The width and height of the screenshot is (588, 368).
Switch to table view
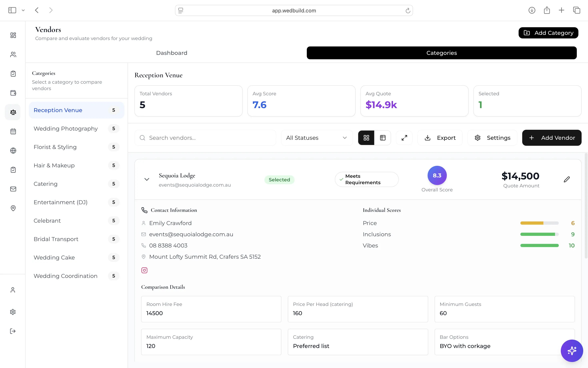pyautogui.click(x=383, y=138)
